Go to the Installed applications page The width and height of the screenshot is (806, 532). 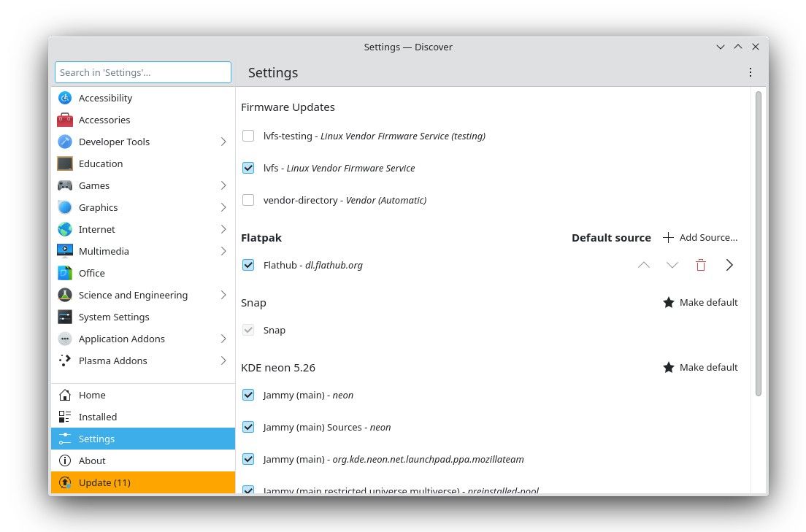click(143, 417)
